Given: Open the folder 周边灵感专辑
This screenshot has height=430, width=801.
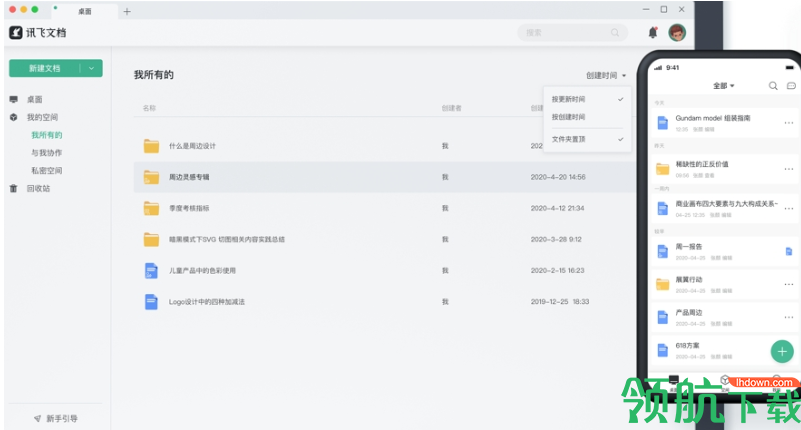Looking at the screenshot, I should pos(189,177).
